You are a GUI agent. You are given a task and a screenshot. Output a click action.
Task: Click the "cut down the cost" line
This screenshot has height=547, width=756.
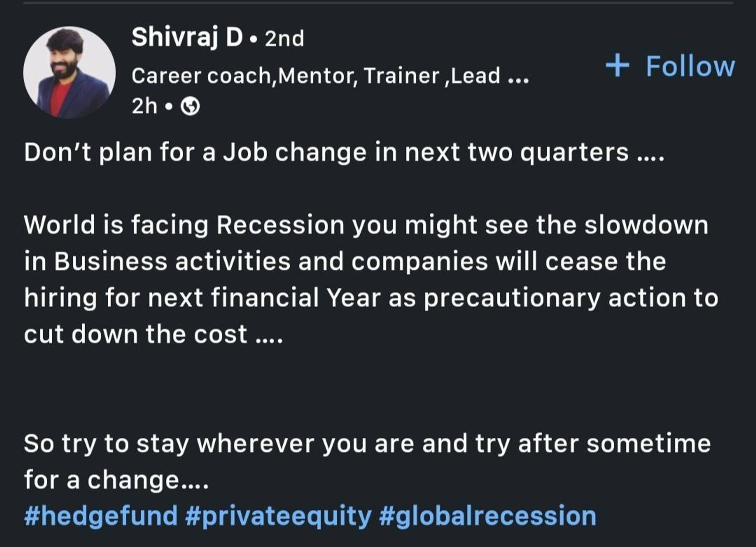click(154, 334)
